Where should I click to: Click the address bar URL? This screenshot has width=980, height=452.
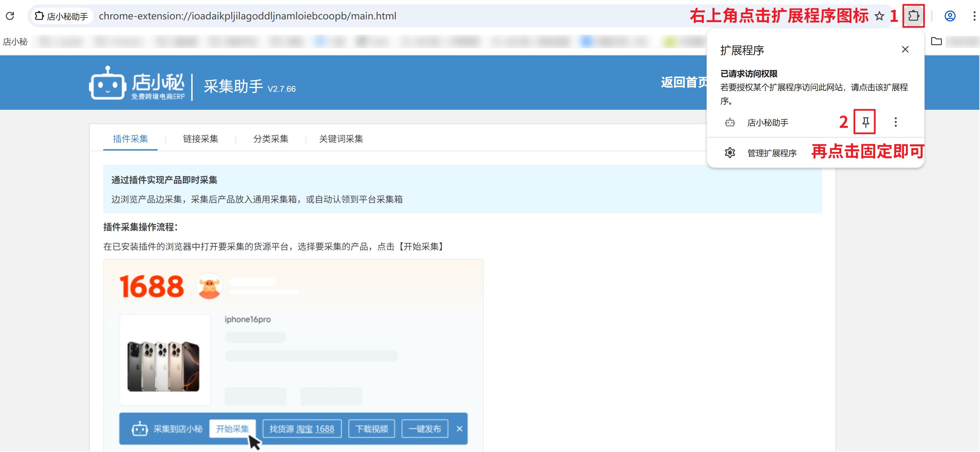point(247,16)
